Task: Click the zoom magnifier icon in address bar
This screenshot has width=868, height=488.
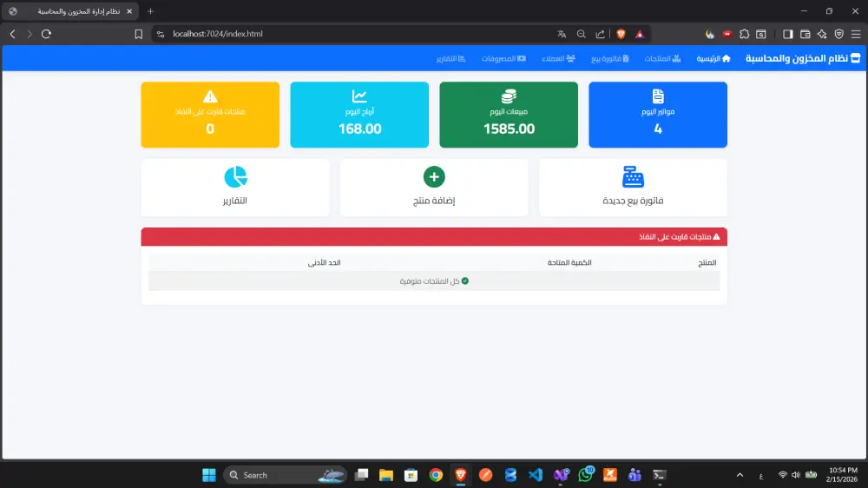Action: pyautogui.click(x=582, y=34)
